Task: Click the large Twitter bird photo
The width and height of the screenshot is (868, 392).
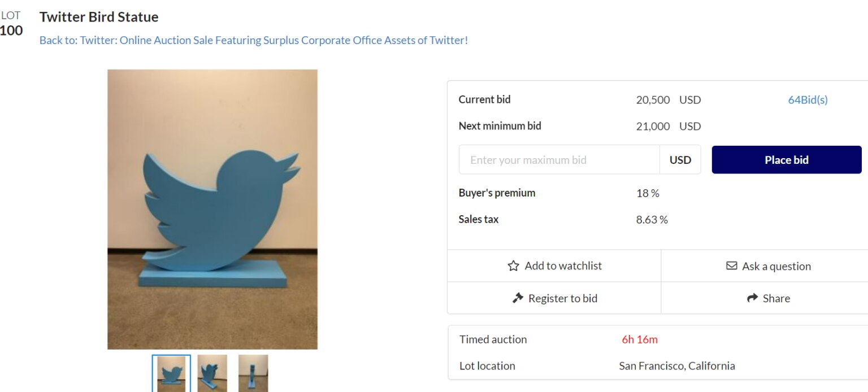Action: 212,208
